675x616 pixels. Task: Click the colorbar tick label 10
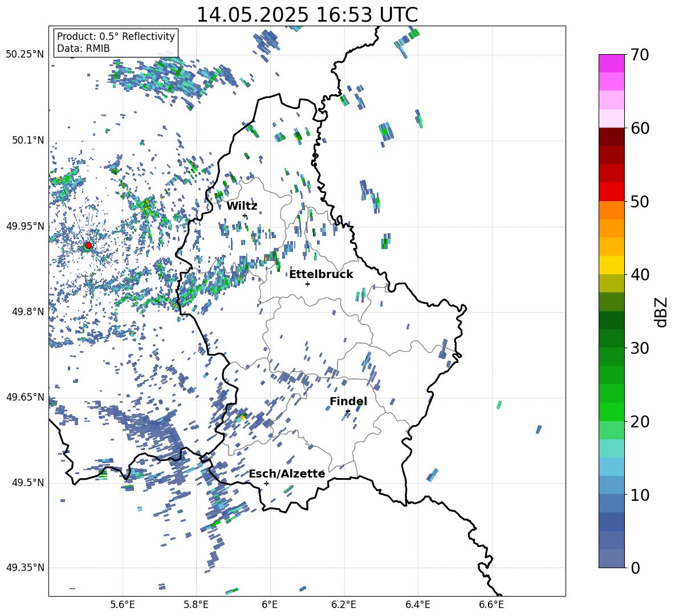pyautogui.click(x=640, y=495)
